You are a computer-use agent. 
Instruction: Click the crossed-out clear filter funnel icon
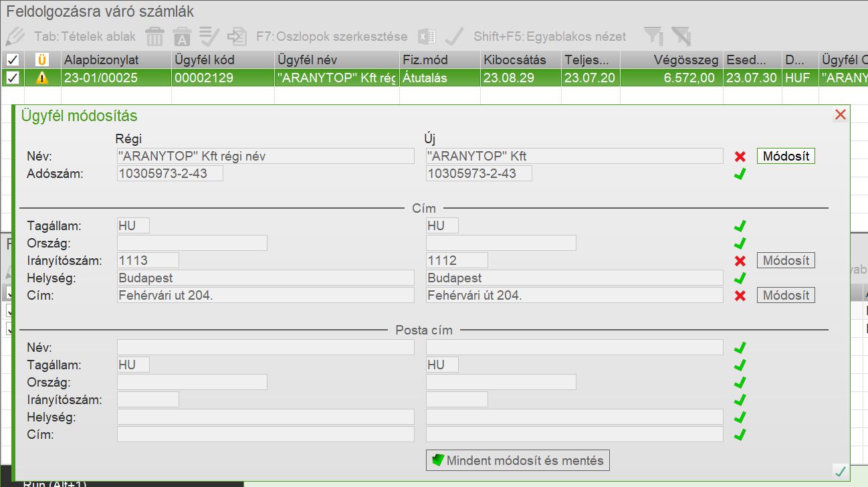click(x=681, y=35)
